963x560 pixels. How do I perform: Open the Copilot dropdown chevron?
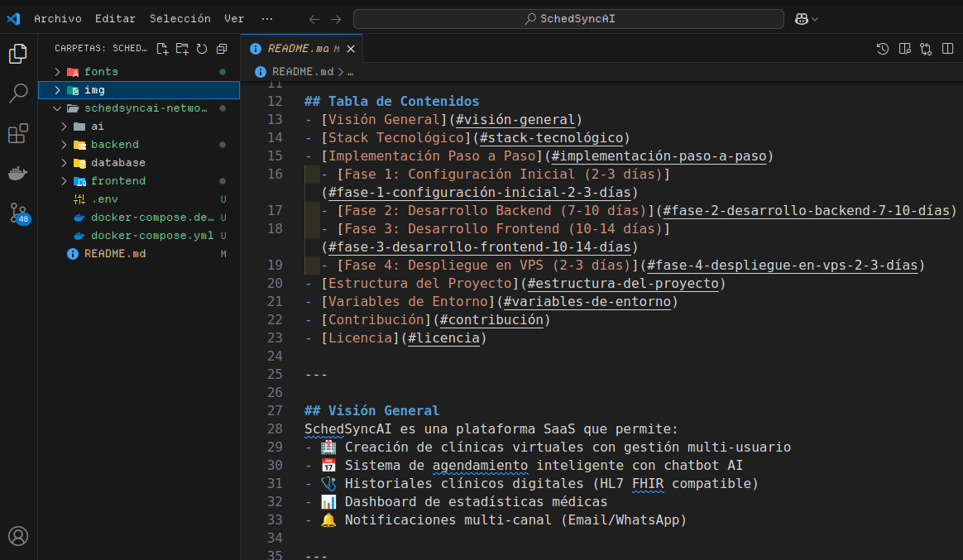[815, 20]
